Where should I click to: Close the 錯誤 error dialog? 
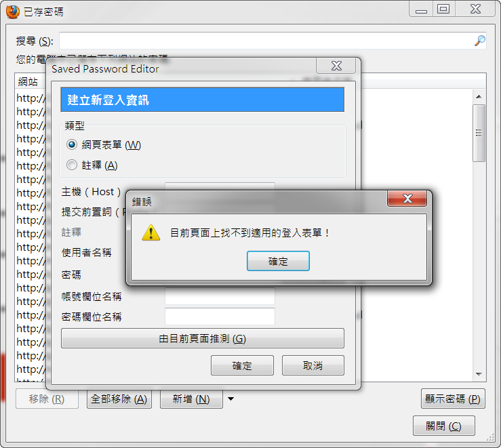[407, 199]
